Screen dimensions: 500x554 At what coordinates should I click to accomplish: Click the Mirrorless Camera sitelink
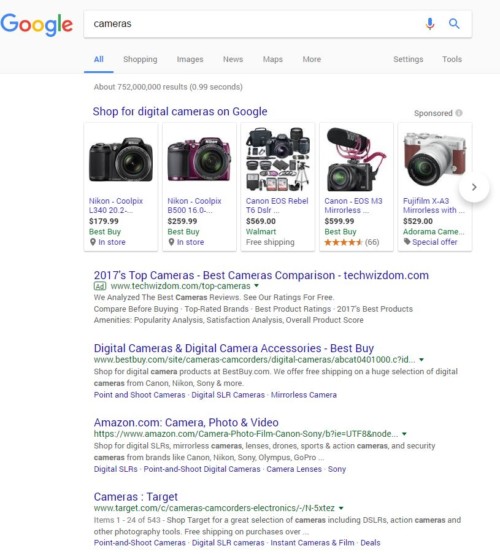point(304,395)
